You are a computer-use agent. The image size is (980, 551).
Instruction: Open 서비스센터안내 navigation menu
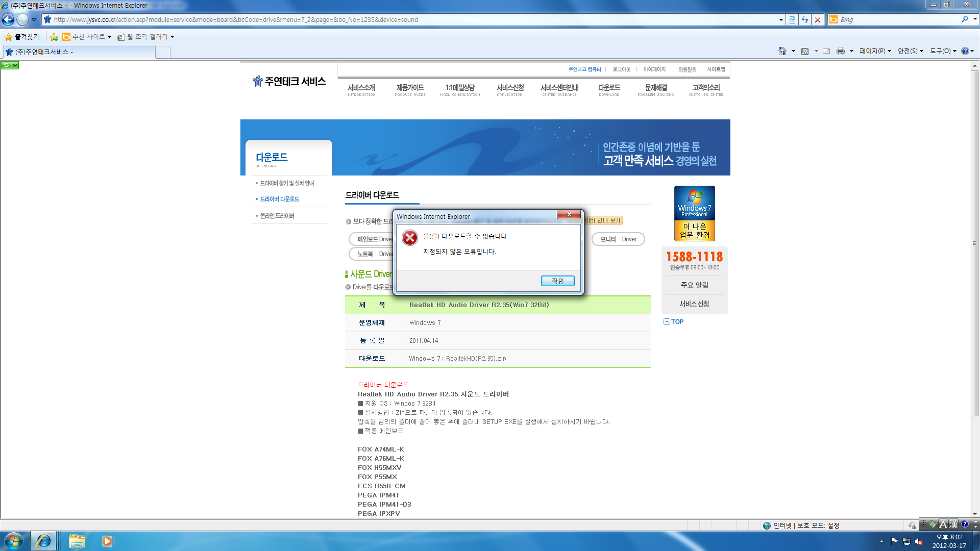(x=559, y=90)
